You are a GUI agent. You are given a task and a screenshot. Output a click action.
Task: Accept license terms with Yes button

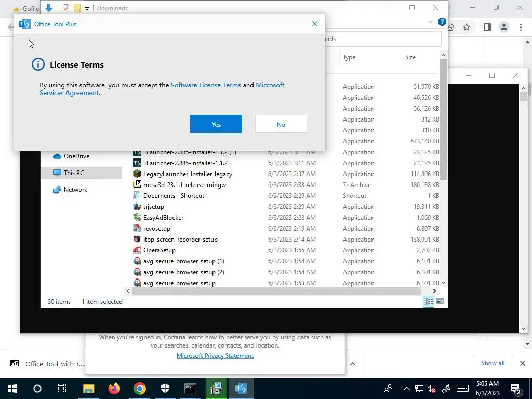216,124
